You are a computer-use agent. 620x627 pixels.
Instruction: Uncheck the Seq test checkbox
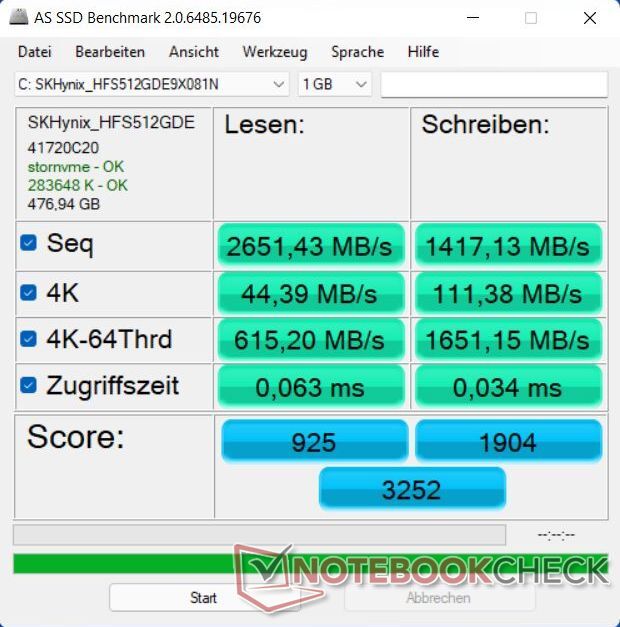click(28, 242)
